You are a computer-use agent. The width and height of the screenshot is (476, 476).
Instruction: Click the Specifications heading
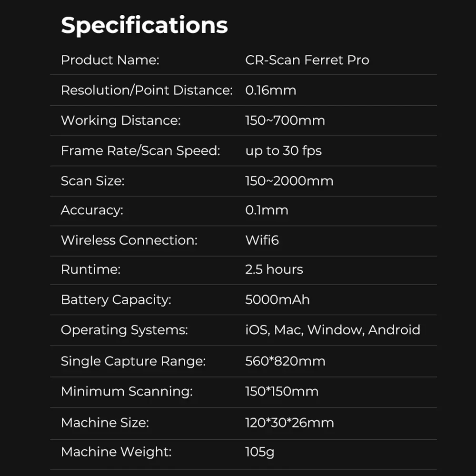tap(144, 25)
